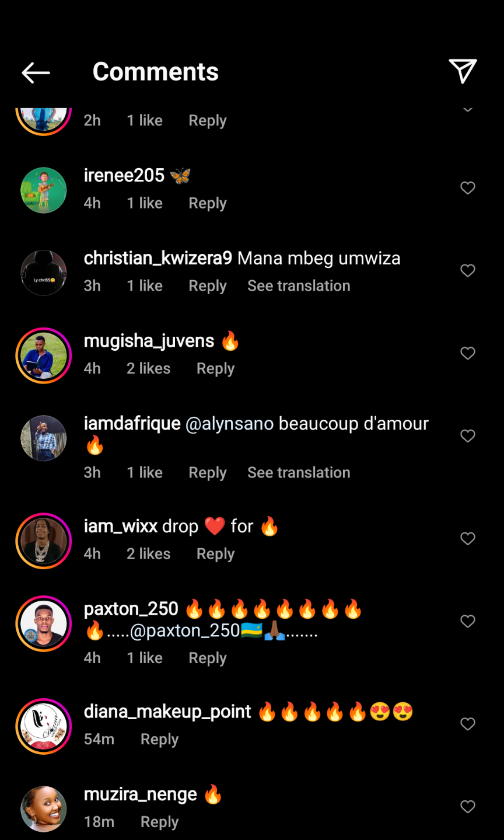Heart the iamdafrique comment
504x840 pixels.
point(468,436)
